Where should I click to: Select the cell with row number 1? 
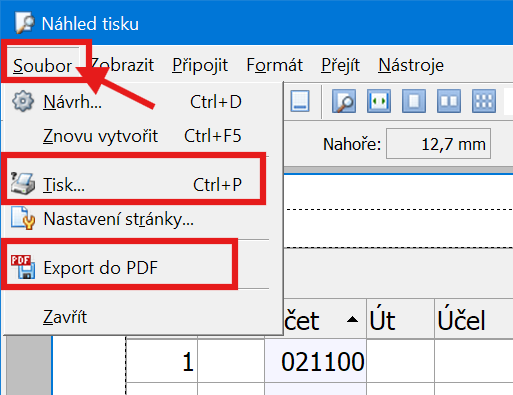162,362
